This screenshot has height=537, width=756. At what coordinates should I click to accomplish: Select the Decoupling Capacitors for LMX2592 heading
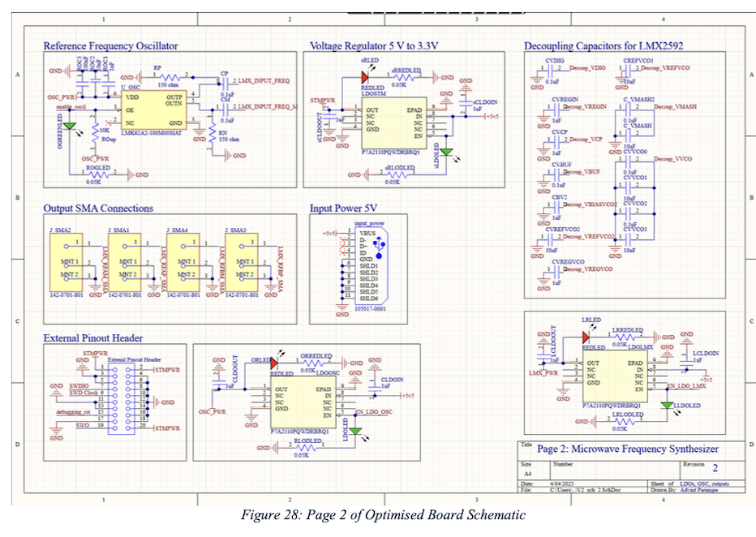pyautogui.click(x=604, y=45)
